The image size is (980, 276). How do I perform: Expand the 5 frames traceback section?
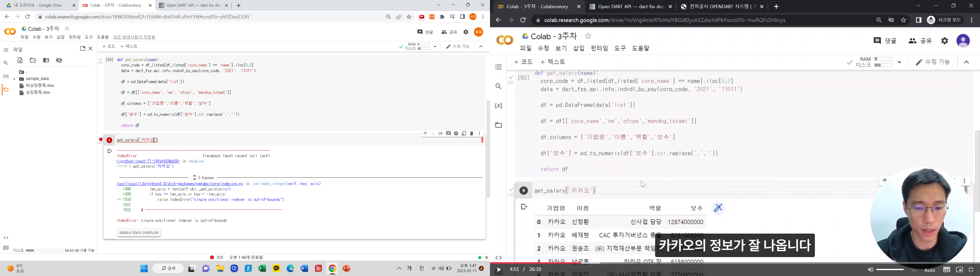pos(204,178)
